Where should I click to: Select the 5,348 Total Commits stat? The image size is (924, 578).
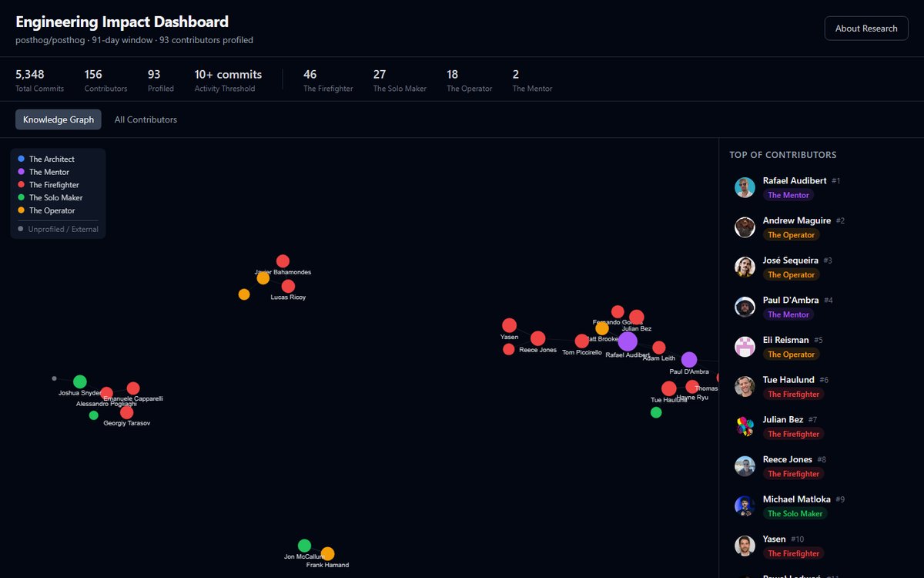point(39,80)
